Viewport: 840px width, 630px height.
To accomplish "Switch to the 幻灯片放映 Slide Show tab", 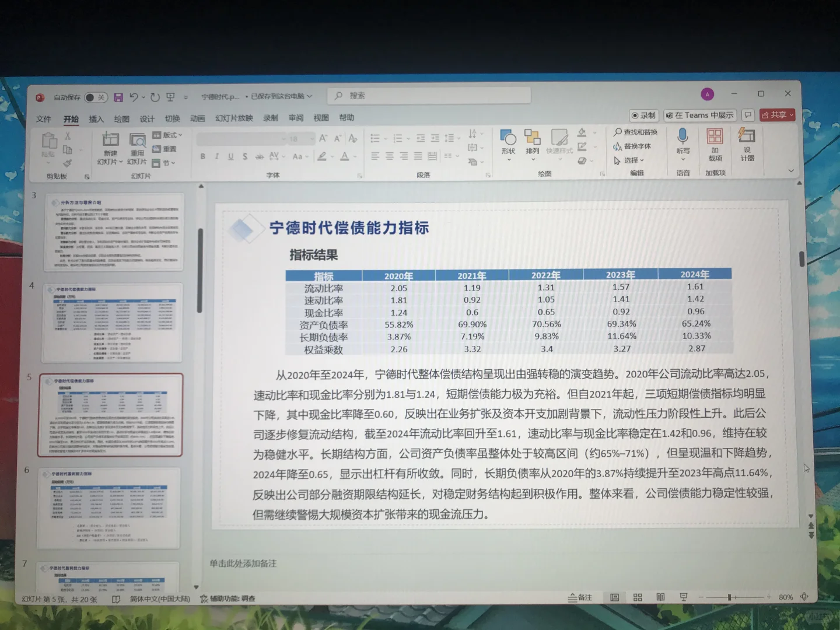I will [x=234, y=118].
